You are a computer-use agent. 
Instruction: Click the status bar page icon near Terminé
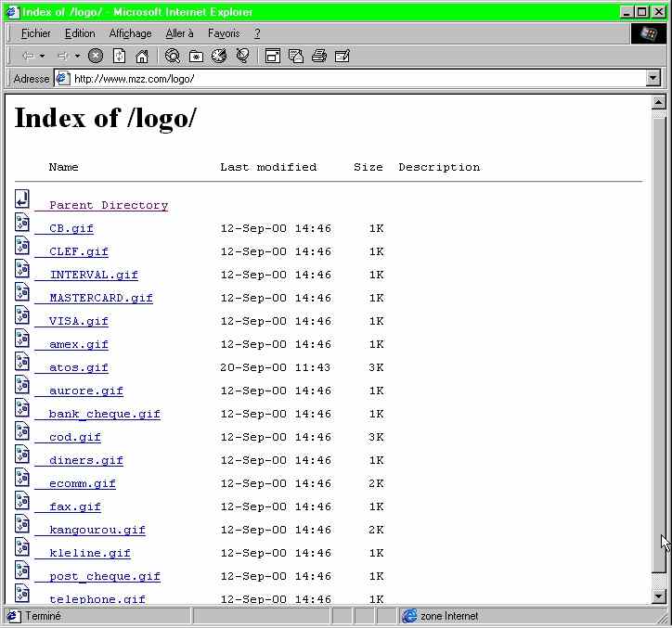pos(13,616)
